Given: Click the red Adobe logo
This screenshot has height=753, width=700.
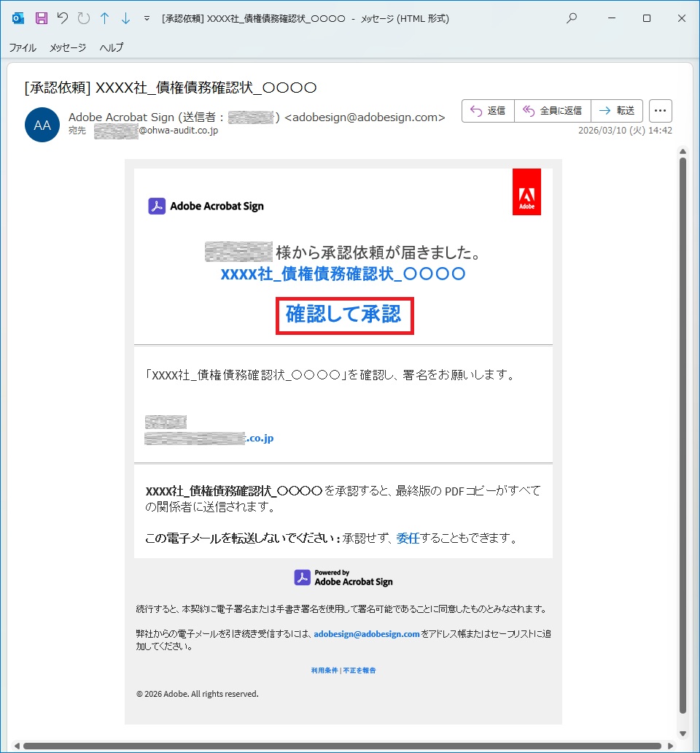Looking at the screenshot, I should click(526, 192).
